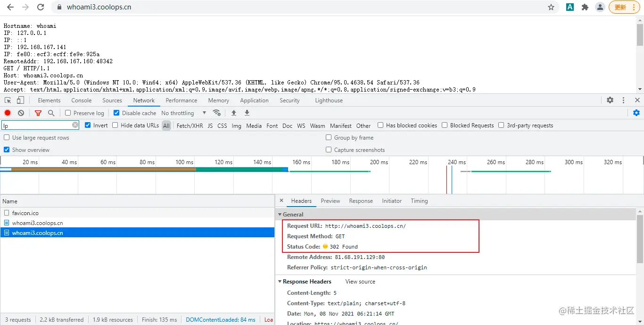The height and width of the screenshot is (325, 644).
Task: Filter requests by JS type
Action: [x=210, y=125]
